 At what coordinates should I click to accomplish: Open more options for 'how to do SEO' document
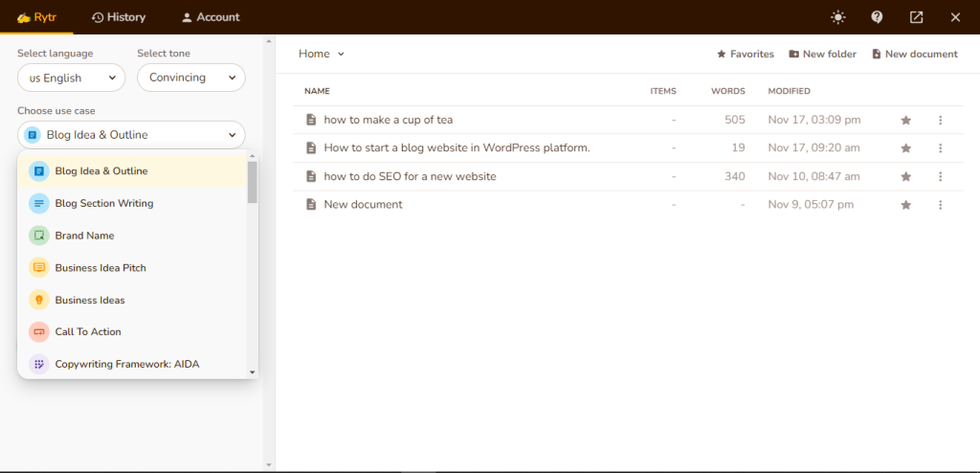pyautogui.click(x=940, y=176)
